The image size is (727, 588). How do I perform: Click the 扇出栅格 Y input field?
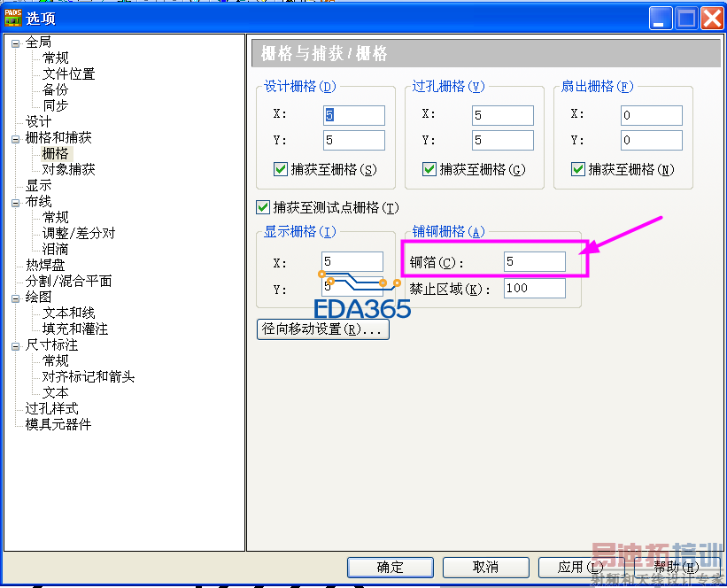(x=652, y=140)
